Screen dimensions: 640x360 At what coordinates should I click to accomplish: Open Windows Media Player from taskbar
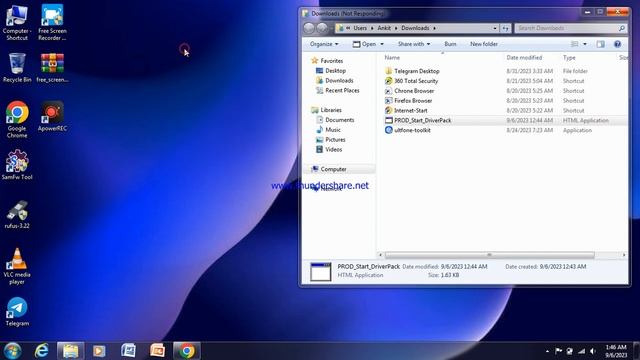[x=99, y=351]
